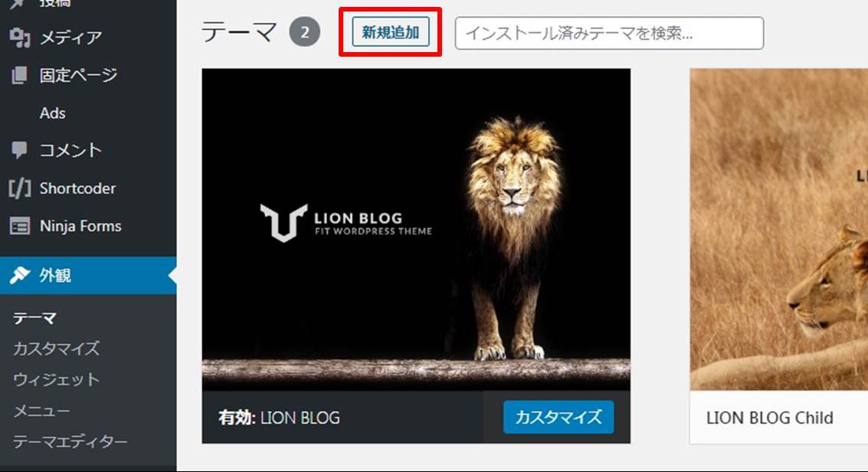
Task: Open the メディア menu item
Action: point(70,38)
